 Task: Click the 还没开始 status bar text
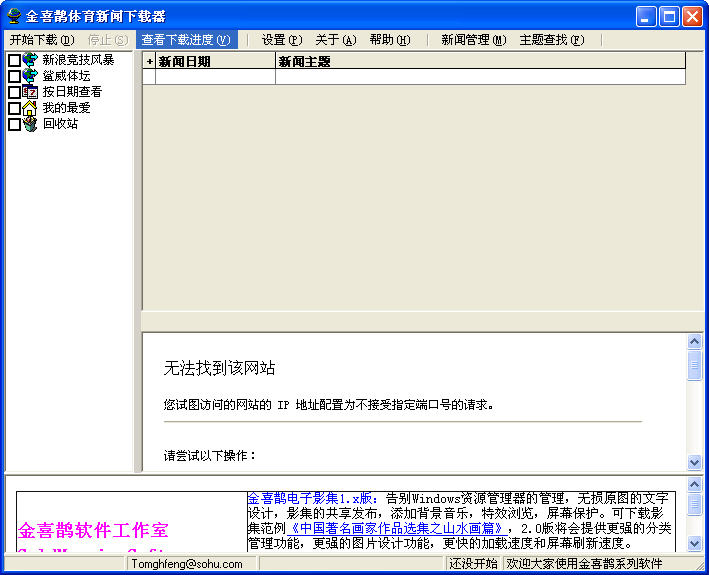point(473,564)
